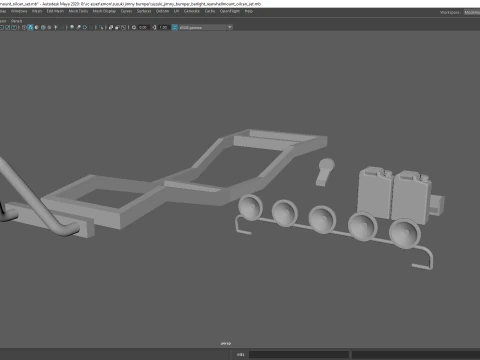Click the MEL script language label

pyautogui.click(x=240, y=354)
